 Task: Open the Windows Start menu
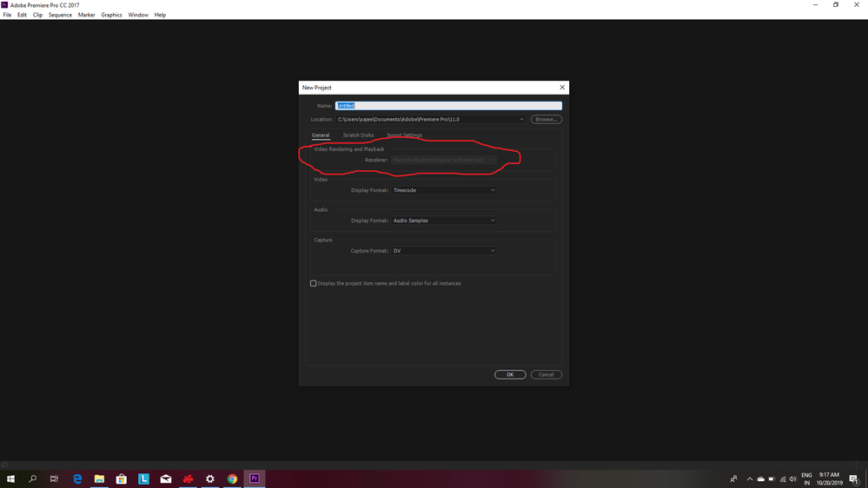pyautogui.click(x=10, y=478)
